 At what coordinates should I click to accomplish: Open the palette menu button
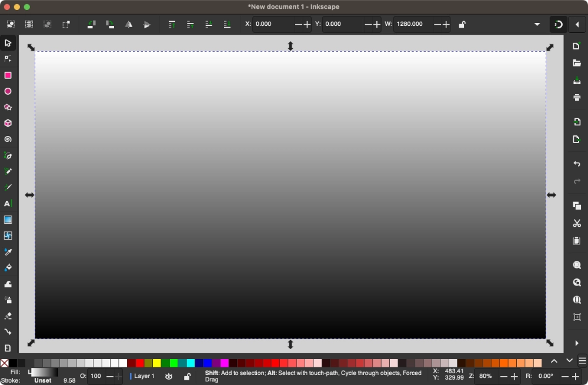point(582,361)
